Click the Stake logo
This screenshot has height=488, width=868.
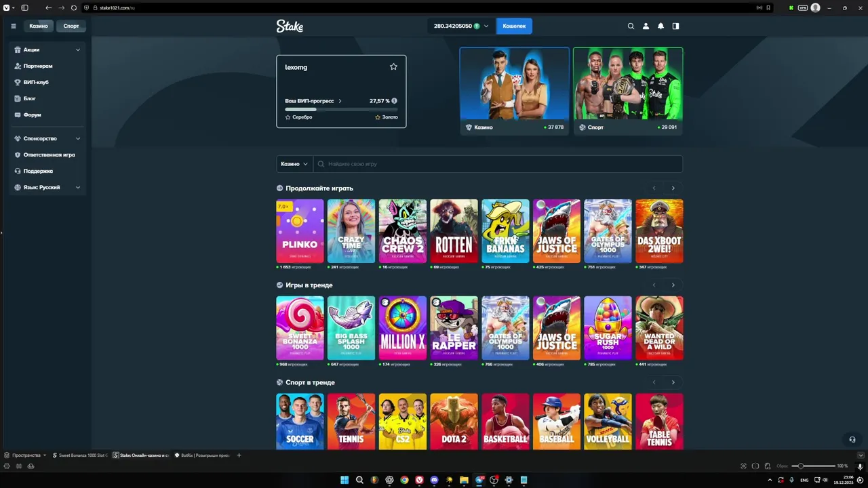pyautogui.click(x=290, y=26)
